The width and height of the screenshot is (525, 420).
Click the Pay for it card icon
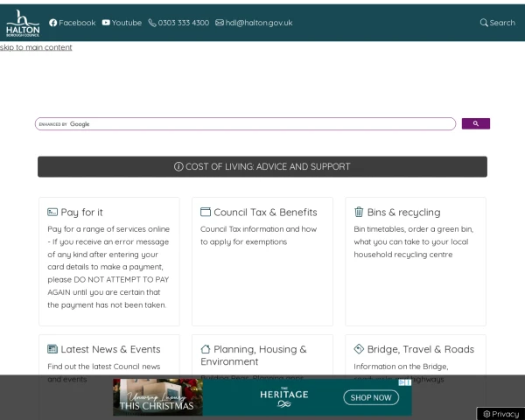[52, 212]
